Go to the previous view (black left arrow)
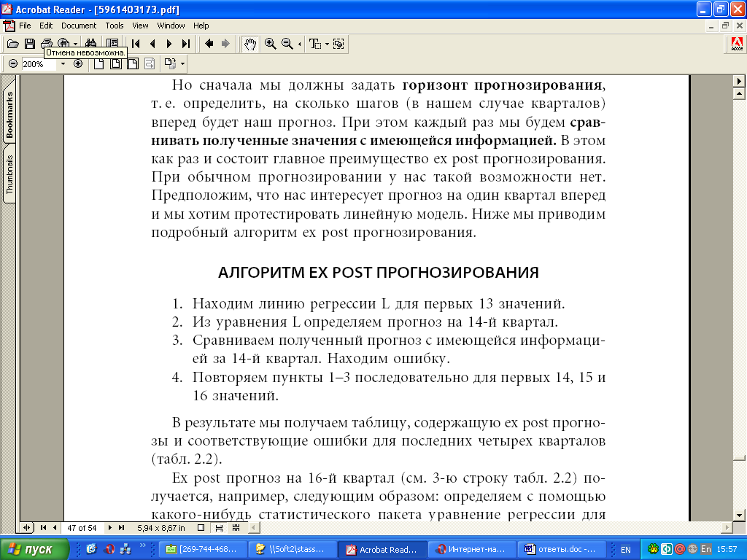The image size is (747, 560). 209,44
